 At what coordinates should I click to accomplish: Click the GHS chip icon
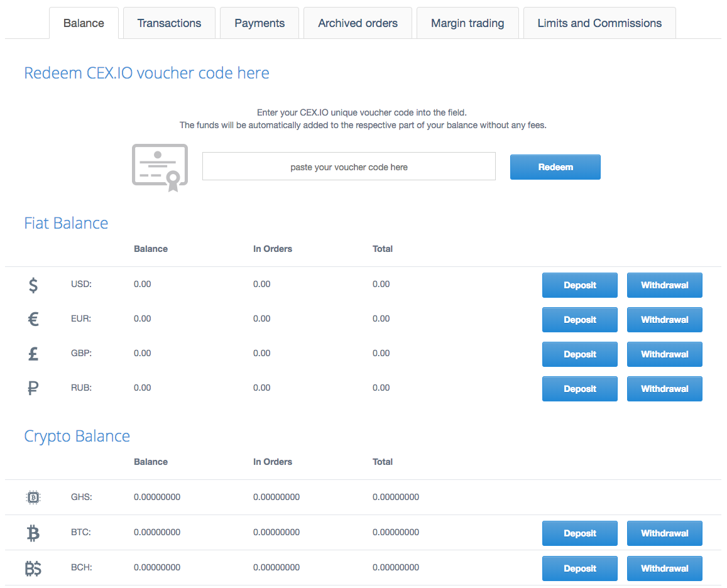(x=33, y=497)
